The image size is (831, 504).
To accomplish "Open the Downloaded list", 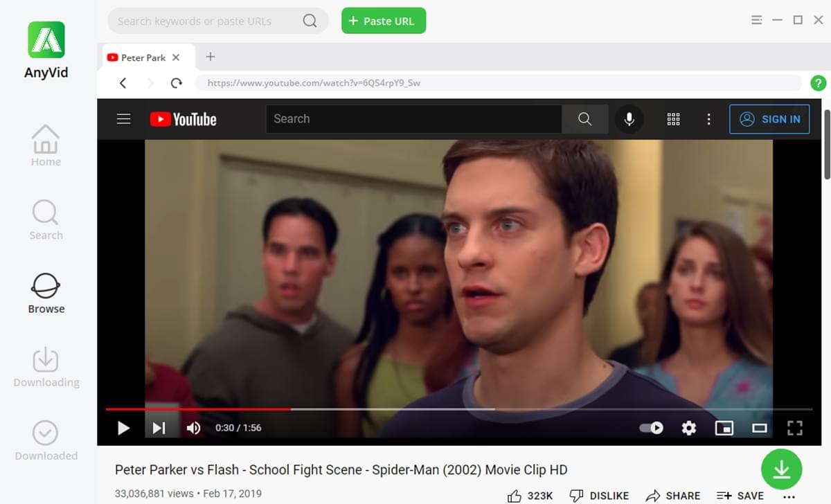I will 46,440.
